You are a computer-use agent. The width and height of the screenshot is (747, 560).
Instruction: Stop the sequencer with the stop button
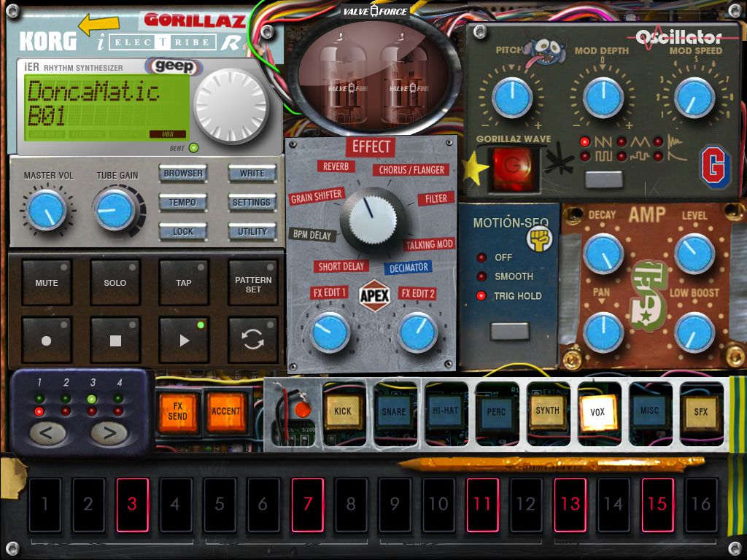click(x=115, y=340)
